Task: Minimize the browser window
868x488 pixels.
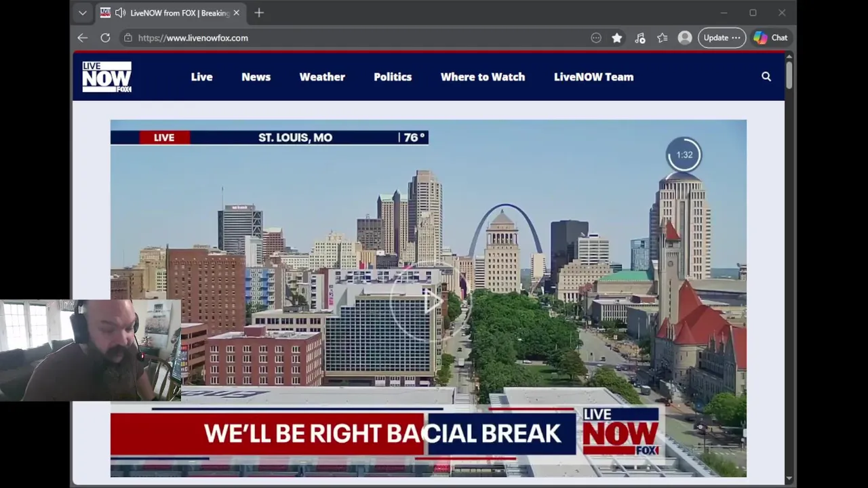Action: (724, 13)
